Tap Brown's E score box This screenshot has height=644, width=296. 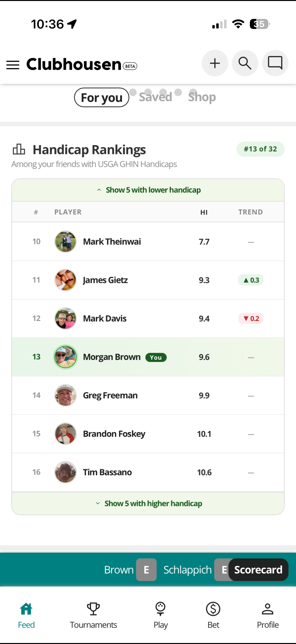tap(146, 570)
